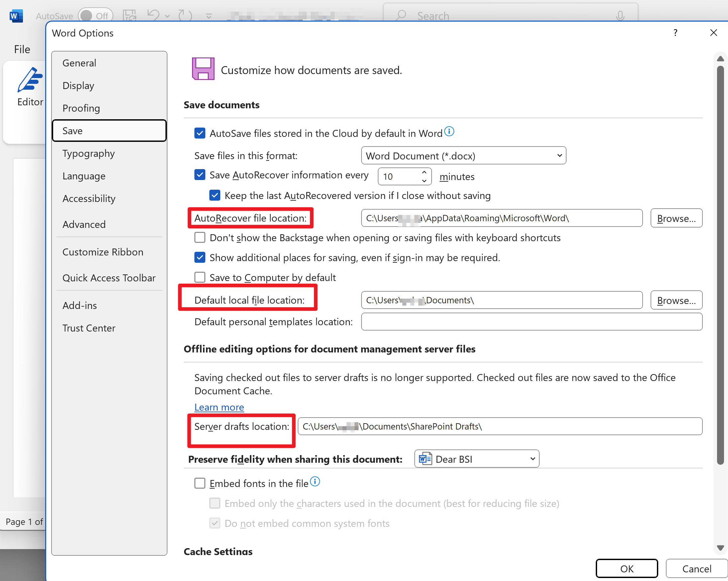Click the Word app logo icon
This screenshot has height=581, width=728.
(16, 16)
